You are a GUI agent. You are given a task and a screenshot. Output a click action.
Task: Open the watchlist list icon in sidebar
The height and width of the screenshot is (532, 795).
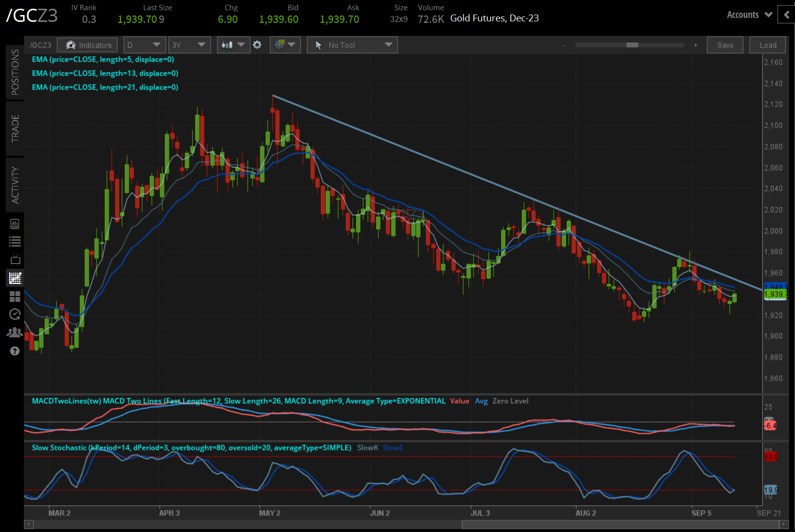[x=15, y=242]
